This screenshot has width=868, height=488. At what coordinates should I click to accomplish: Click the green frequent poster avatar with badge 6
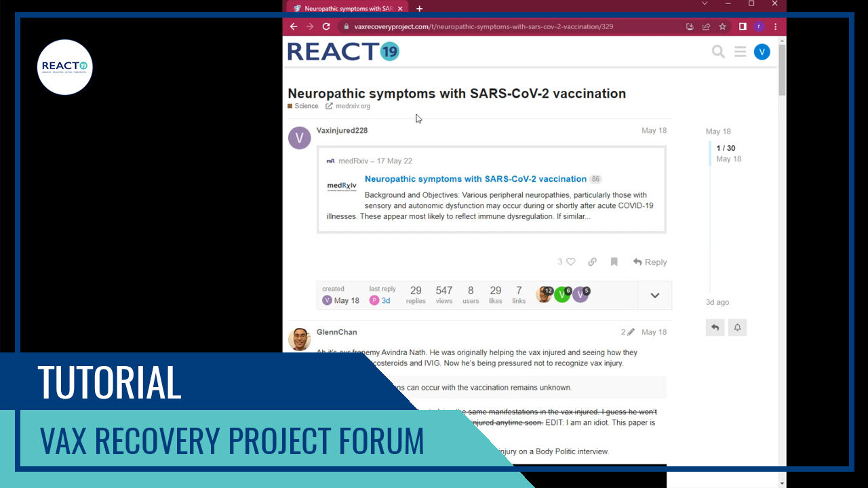click(563, 294)
